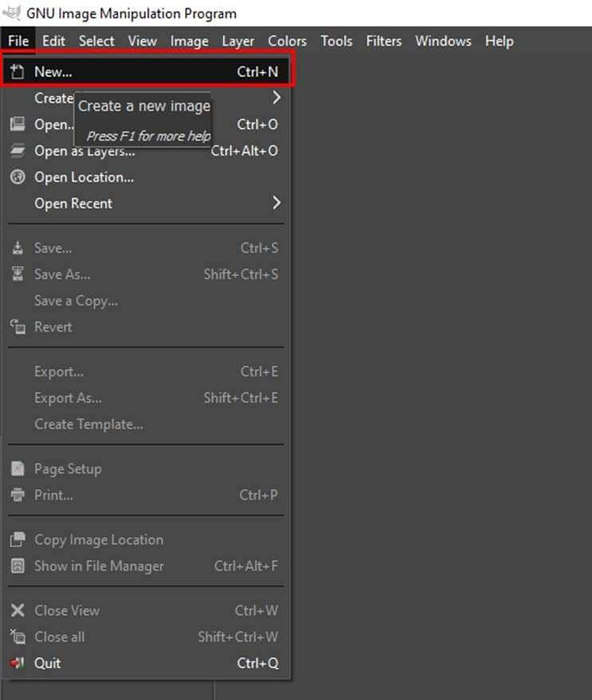The width and height of the screenshot is (592, 700).
Task: Open the Help menu
Action: pyautogui.click(x=499, y=41)
